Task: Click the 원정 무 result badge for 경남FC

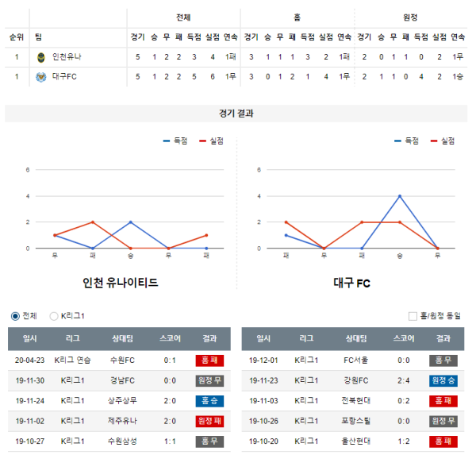Action: pos(209,381)
